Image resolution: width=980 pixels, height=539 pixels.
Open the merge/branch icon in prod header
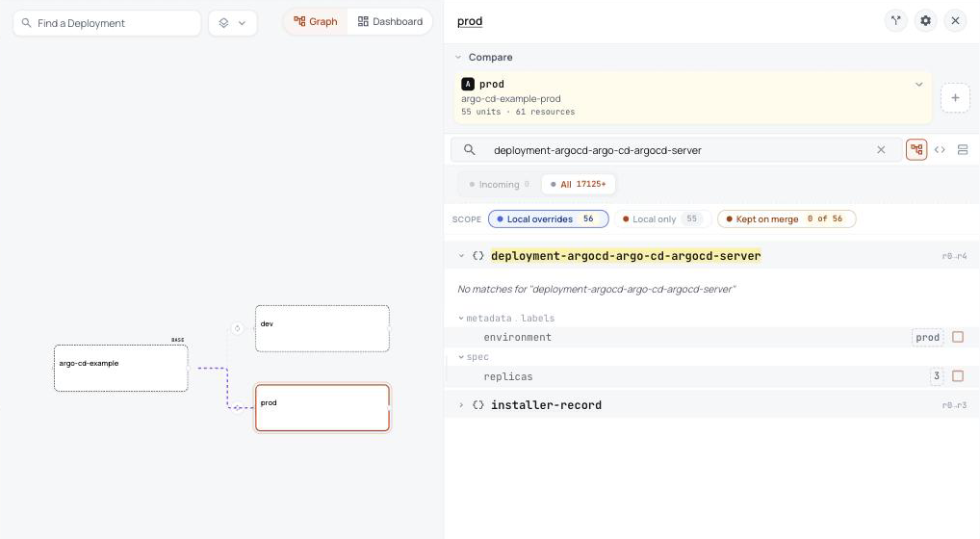[x=895, y=20]
